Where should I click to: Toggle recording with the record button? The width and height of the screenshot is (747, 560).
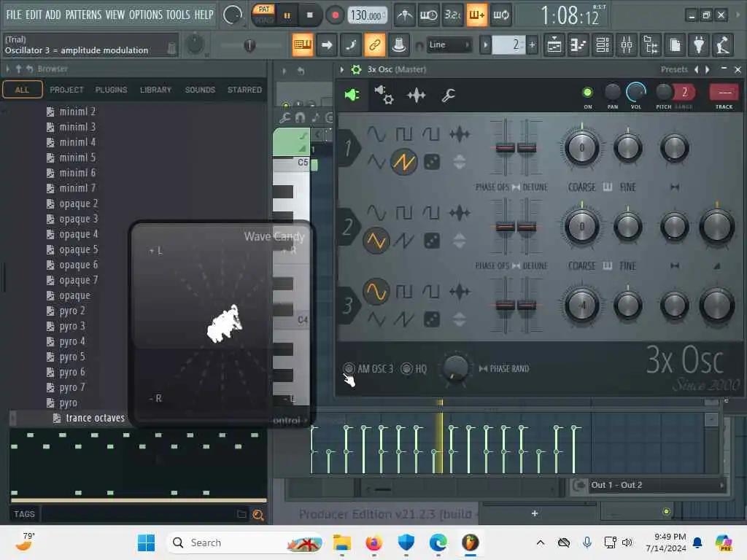pos(335,15)
